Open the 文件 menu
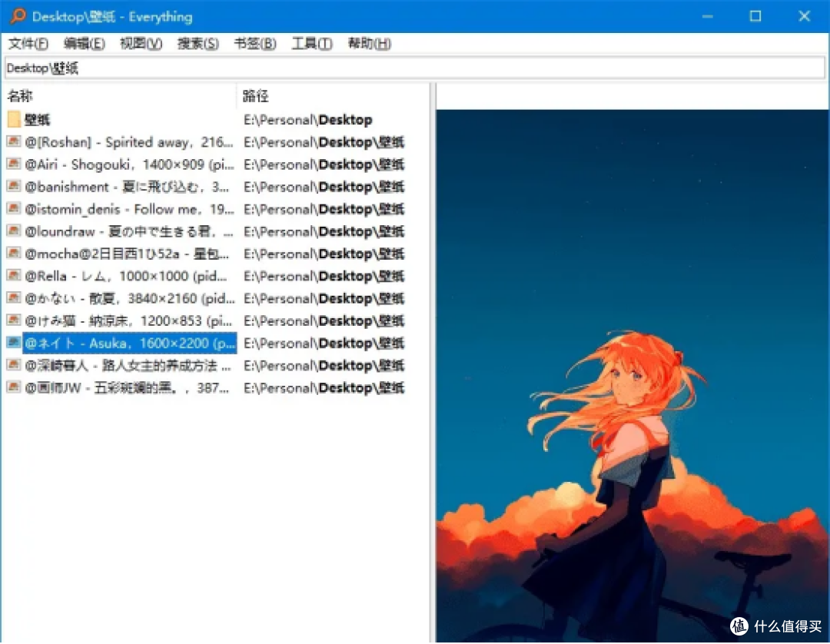 tap(28, 44)
